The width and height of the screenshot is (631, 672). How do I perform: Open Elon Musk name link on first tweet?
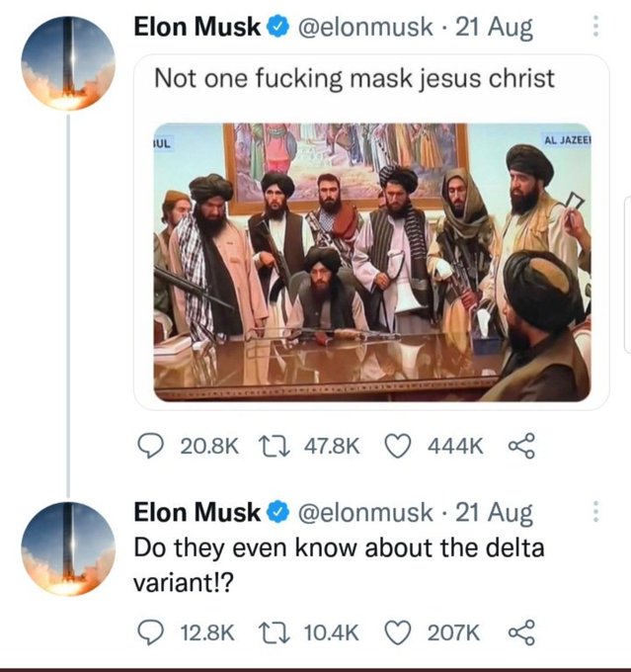tap(197, 29)
